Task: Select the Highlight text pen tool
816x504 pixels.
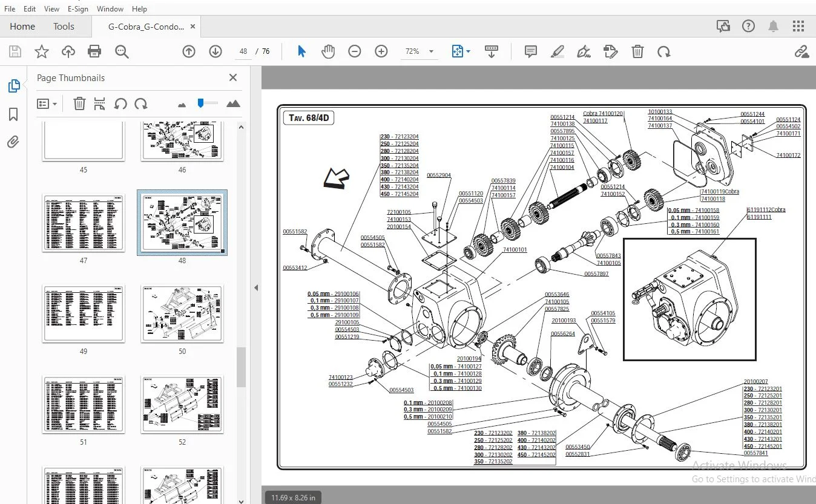Action: click(558, 51)
